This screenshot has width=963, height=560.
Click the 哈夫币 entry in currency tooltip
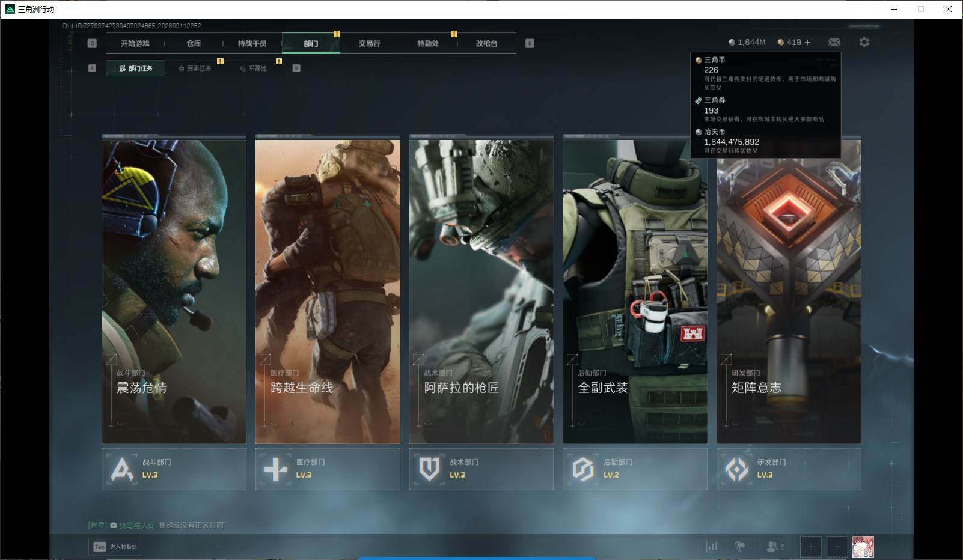coord(765,141)
